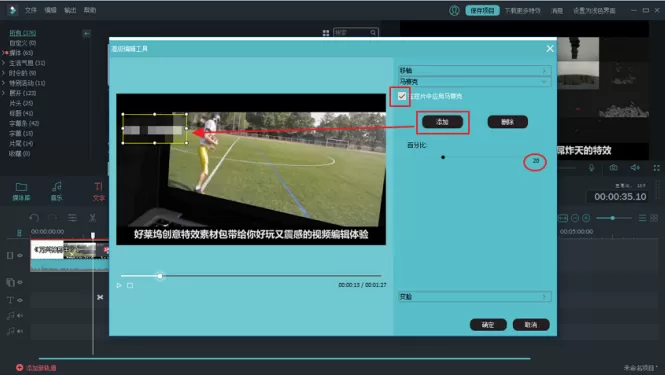665x377 pixels.
Task: Click the OK (确定) button in dialog
Action: 488,325
